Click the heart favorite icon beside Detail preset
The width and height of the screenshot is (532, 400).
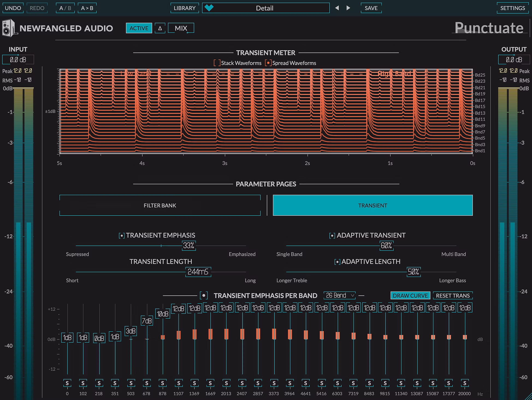(x=209, y=8)
